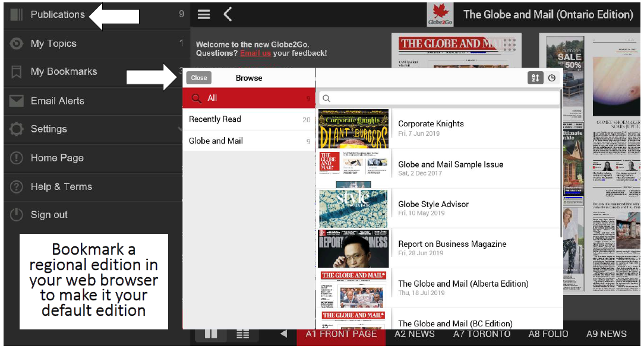644x349 pixels.
Task: Open Help & Terms in the sidebar
Action: (61, 186)
